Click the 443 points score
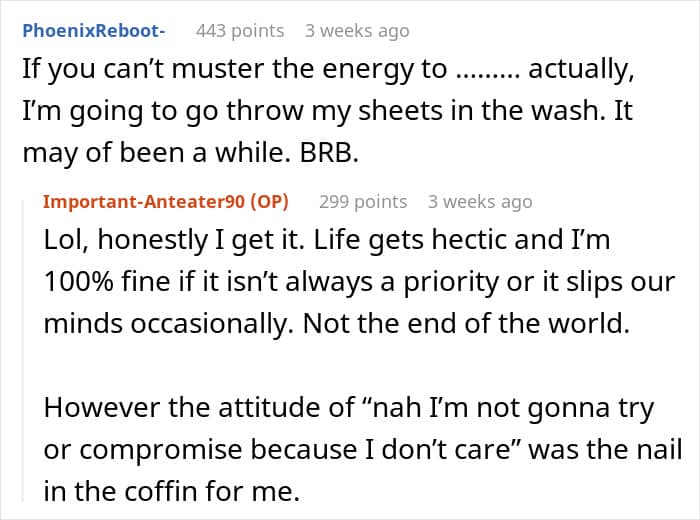This screenshot has width=700, height=520. click(240, 31)
